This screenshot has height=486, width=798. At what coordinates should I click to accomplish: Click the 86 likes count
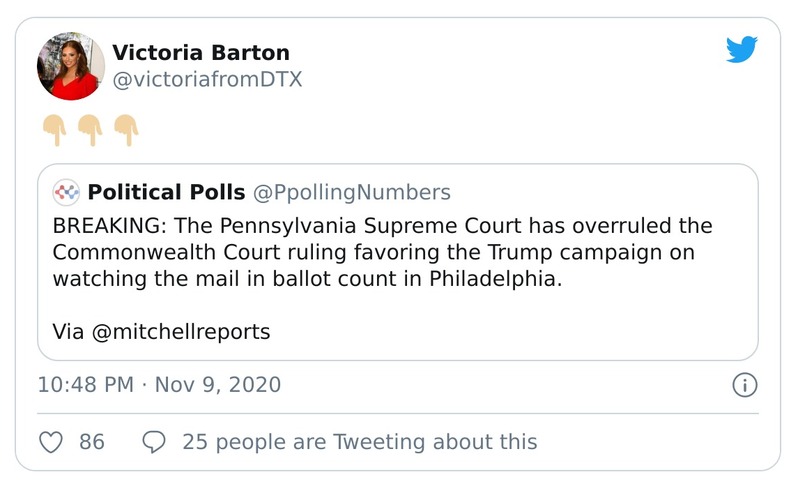point(92,441)
